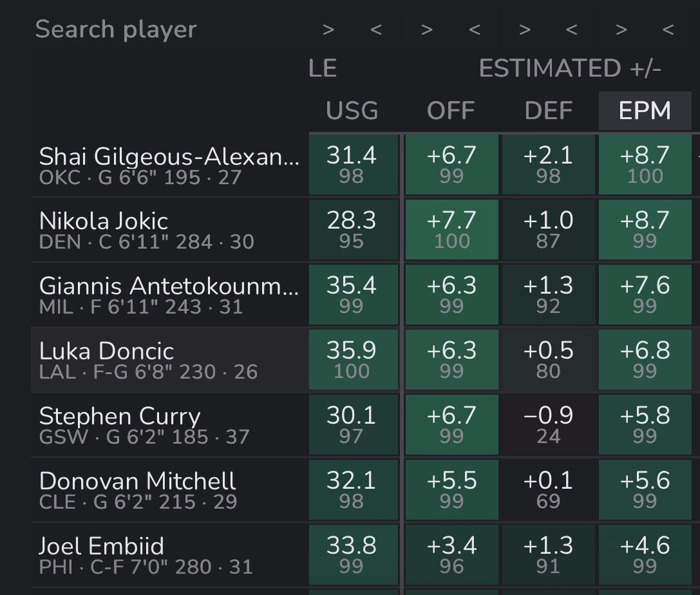Sort table by OFF column header
The image size is (700, 595).
451,111
